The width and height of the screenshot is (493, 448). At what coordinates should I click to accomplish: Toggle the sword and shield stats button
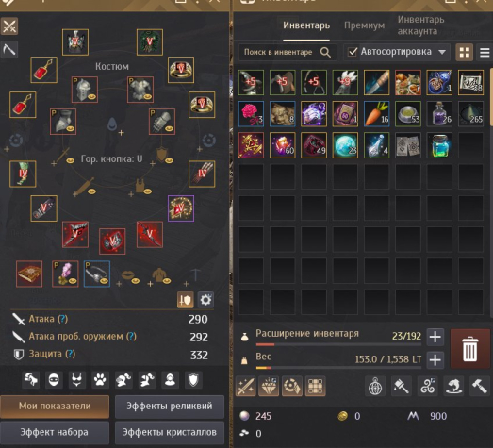tap(185, 300)
